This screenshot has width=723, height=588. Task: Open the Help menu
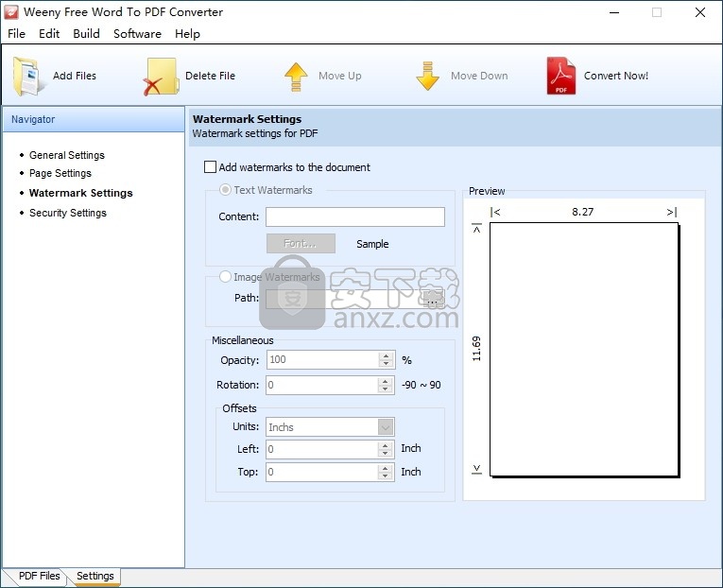pos(187,34)
